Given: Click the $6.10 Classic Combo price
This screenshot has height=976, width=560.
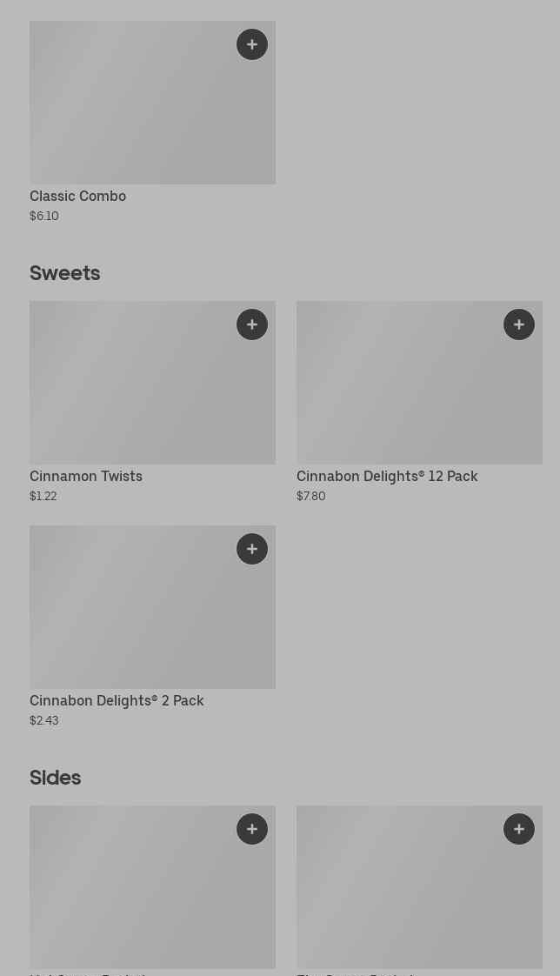Looking at the screenshot, I should click(x=44, y=217).
